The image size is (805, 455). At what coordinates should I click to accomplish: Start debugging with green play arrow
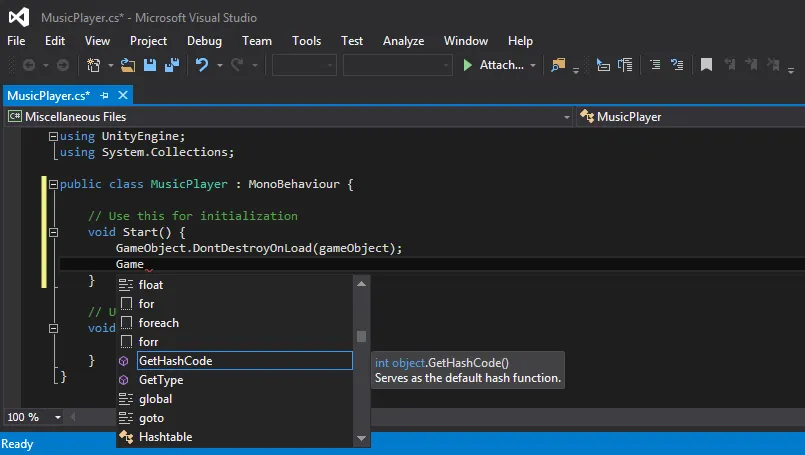(x=467, y=65)
